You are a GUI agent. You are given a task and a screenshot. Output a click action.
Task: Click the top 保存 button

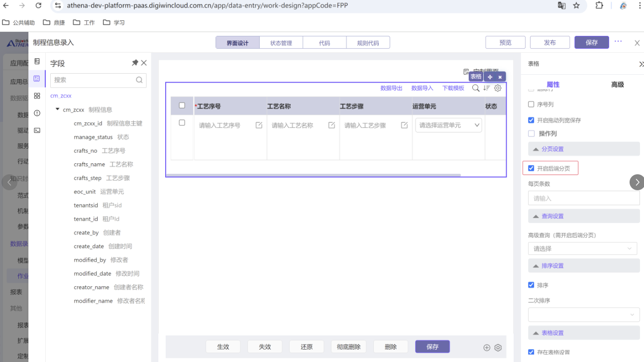point(592,42)
